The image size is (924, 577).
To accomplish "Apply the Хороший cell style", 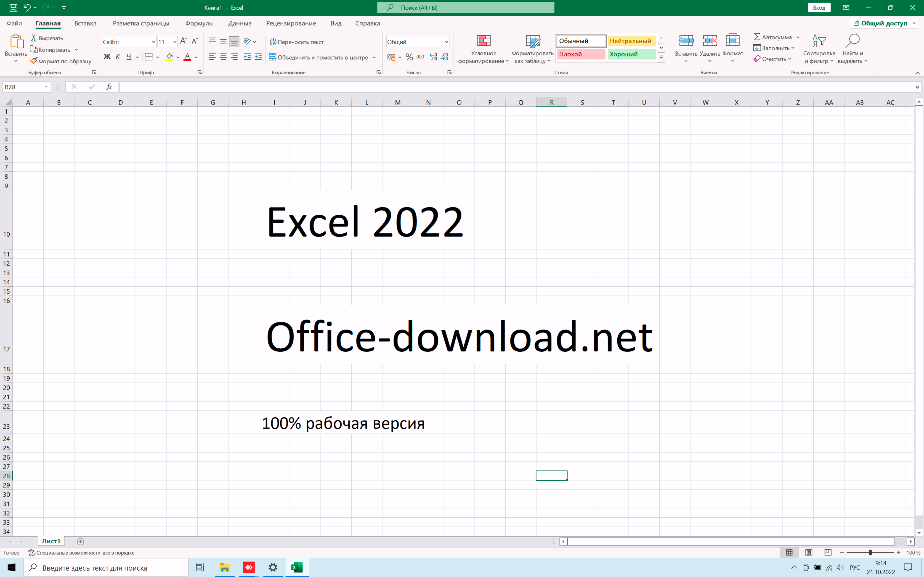I will click(632, 54).
